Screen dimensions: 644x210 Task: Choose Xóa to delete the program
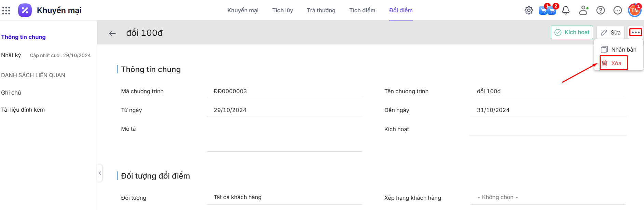614,63
